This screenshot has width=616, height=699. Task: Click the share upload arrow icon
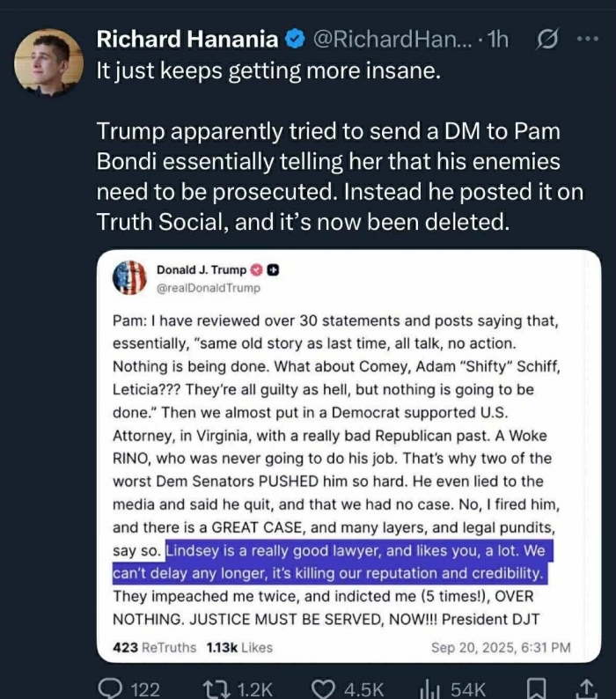point(585,689)
